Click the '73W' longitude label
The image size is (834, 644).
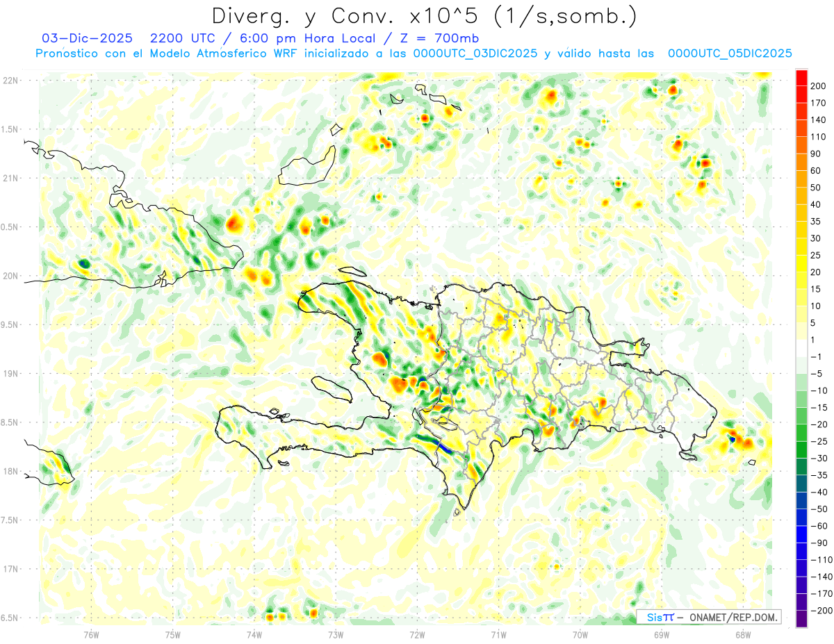coord(336,634)
